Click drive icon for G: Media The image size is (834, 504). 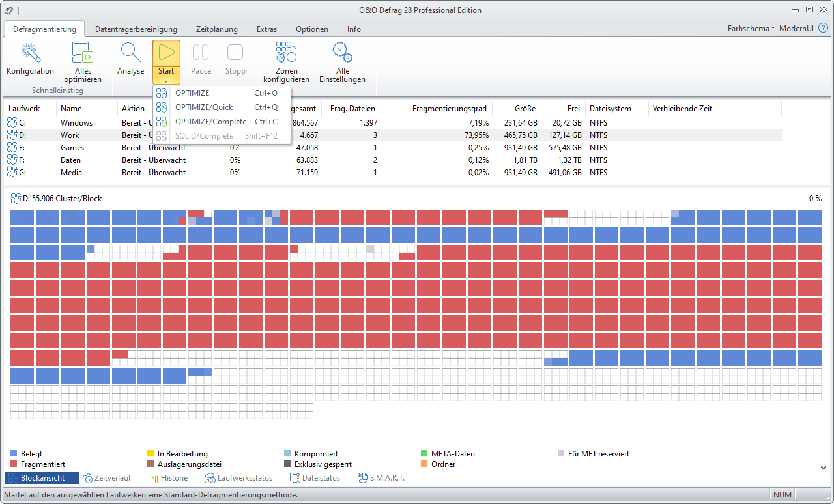click(13, 172)
